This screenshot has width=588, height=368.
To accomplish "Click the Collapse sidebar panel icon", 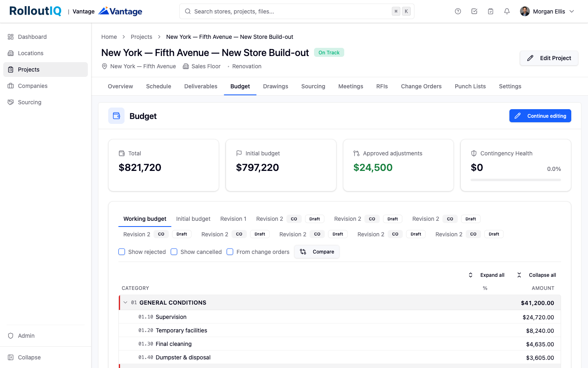I will click(11, 357).
